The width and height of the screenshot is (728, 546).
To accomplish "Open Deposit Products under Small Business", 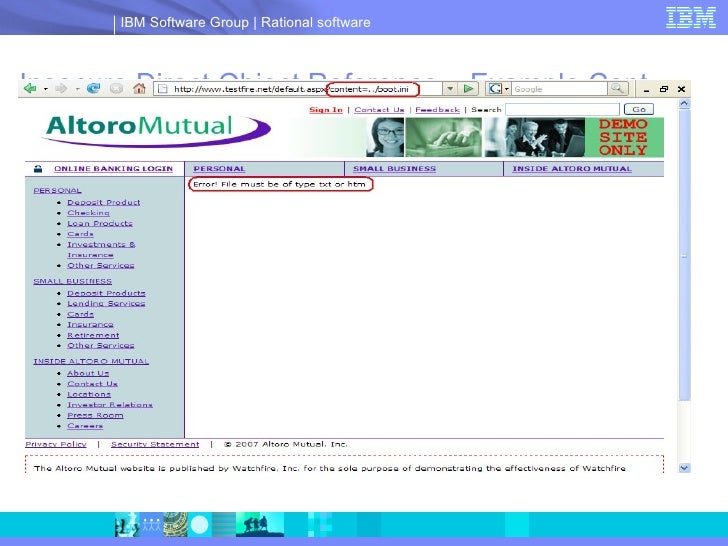I will pyautogui.click(x=106, y=293).
